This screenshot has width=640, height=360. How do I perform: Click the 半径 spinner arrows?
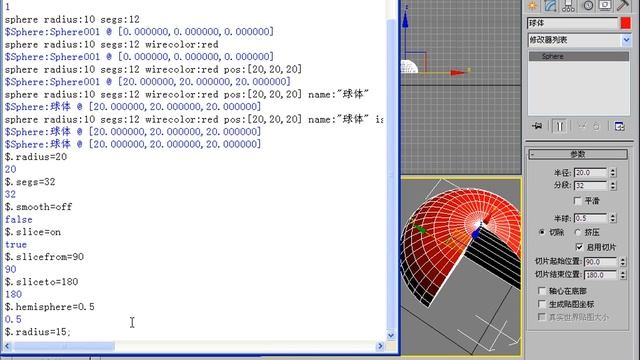(613, 173)
